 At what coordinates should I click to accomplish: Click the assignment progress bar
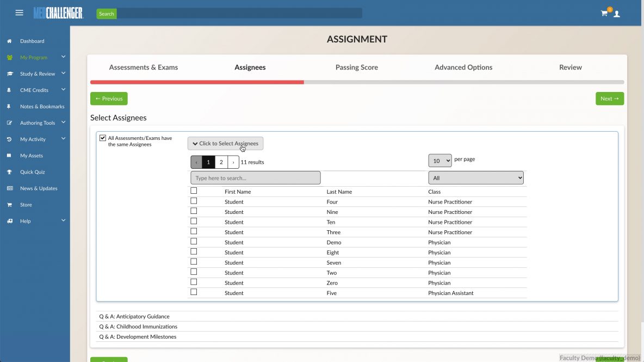(357, 82)
